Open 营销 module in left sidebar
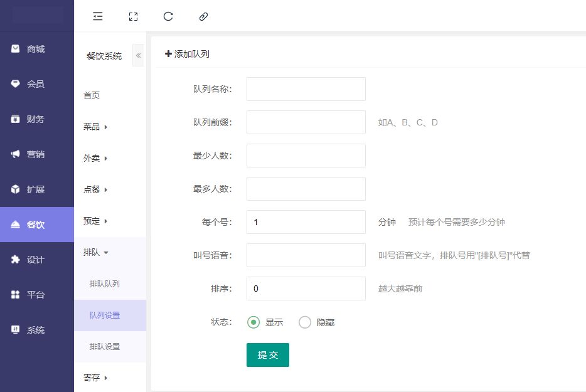586x392 pixels. 36,154
